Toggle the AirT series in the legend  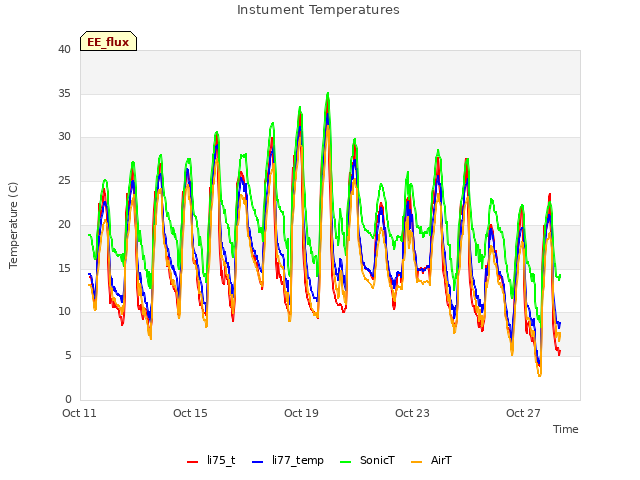coord(431,460)
